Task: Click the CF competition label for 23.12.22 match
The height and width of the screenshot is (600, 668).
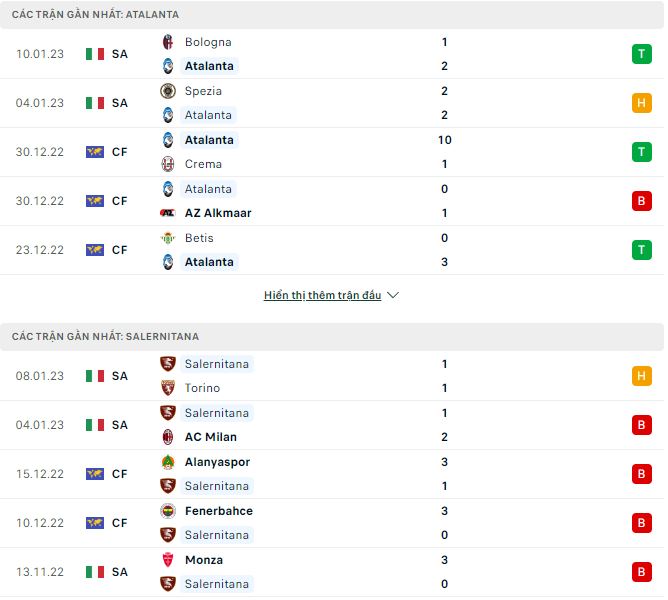Action: 119,250
